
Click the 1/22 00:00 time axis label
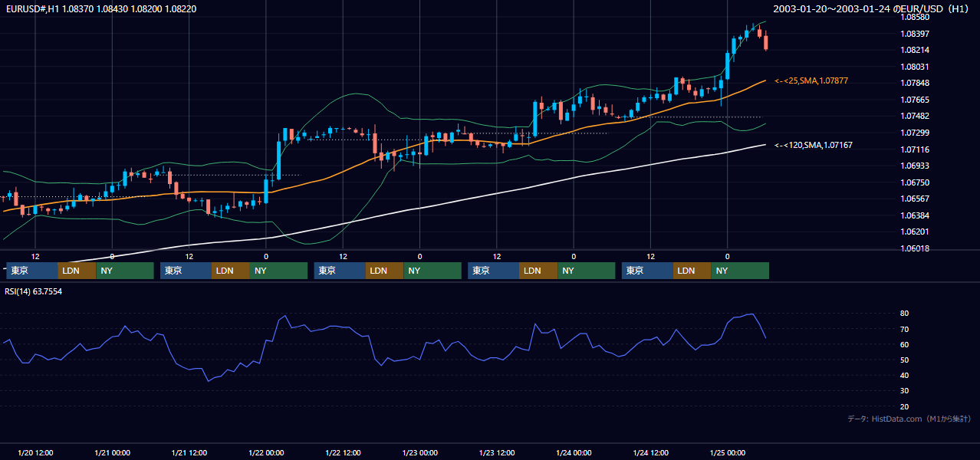point(266,452)
